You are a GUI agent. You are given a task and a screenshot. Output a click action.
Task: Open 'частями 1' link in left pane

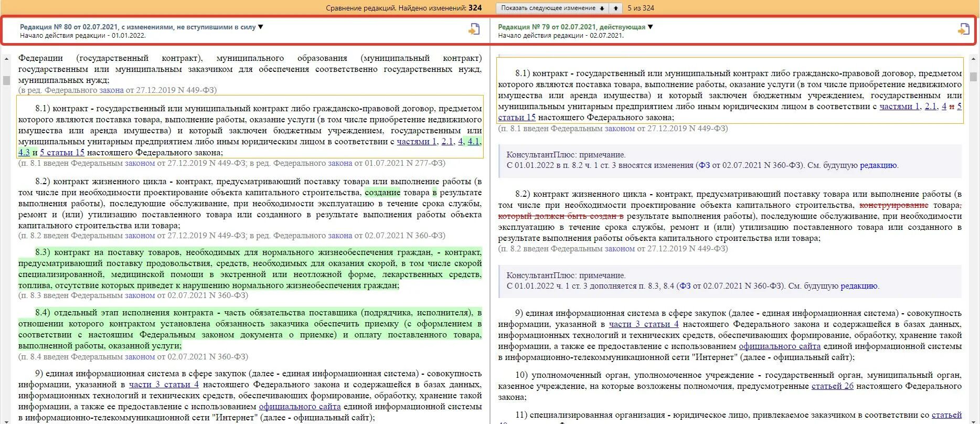(417, 141)
